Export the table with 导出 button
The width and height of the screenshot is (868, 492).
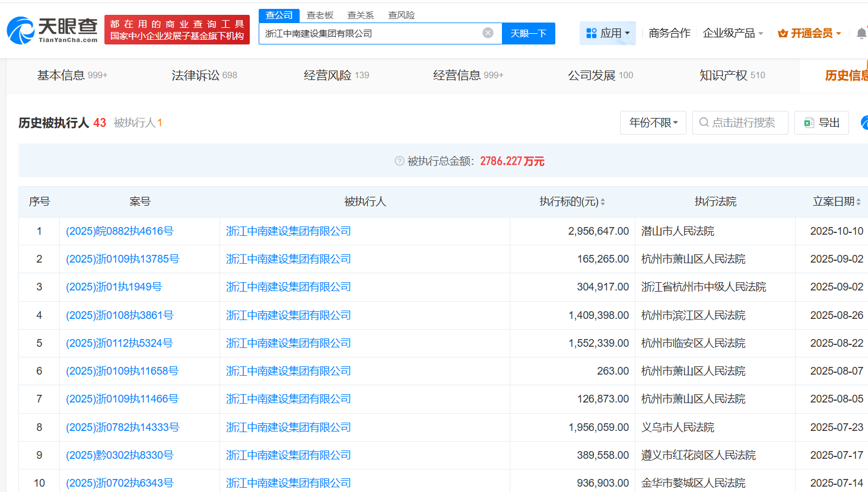[822, 123]
